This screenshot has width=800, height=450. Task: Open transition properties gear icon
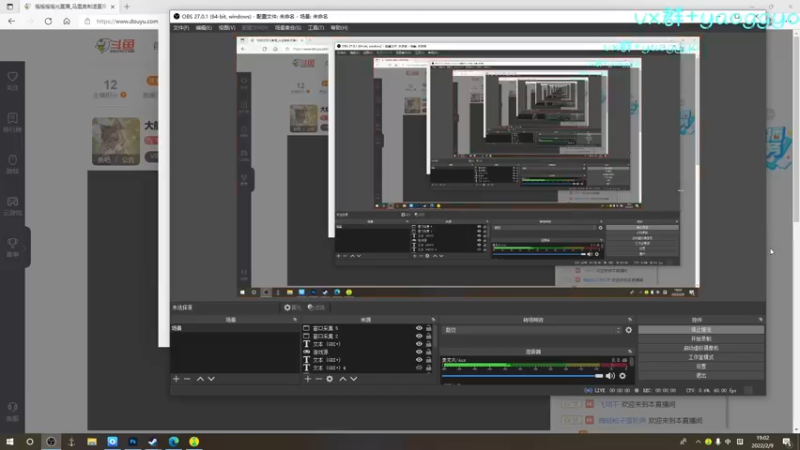pos(629,330)
